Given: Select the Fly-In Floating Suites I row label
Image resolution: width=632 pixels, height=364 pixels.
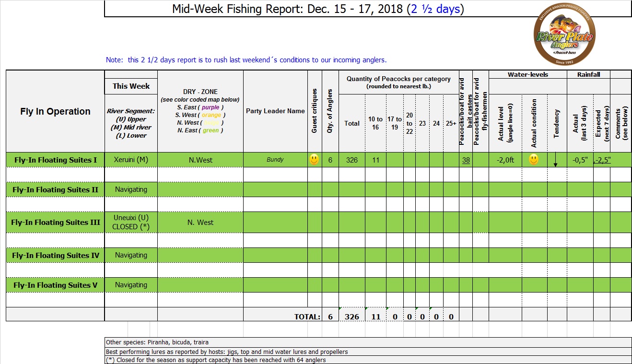Looking at the screenshot, I should [55, 160].
